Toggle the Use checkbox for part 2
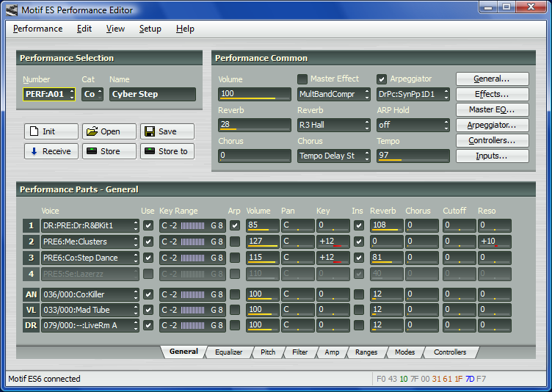This screenshot has height=392, width=552. 148,242
